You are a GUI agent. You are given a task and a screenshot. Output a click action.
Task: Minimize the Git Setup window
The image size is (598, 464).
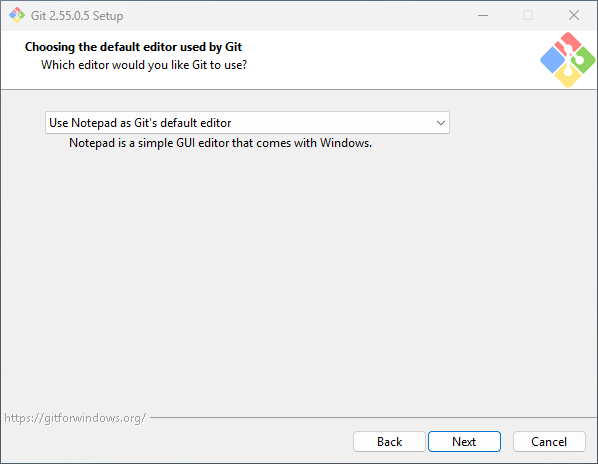click(483, 15)
